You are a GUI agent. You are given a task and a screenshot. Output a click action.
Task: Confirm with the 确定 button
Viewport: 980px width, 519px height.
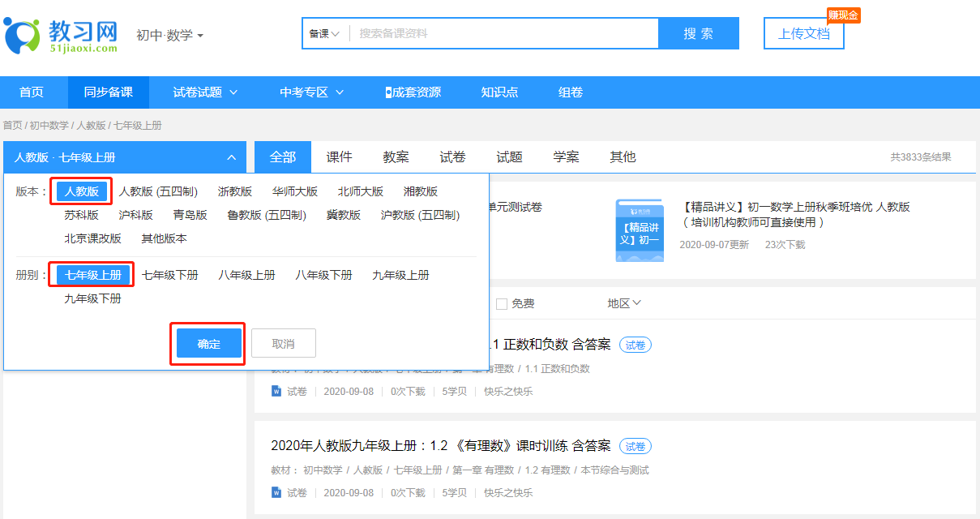pos(209,344)
